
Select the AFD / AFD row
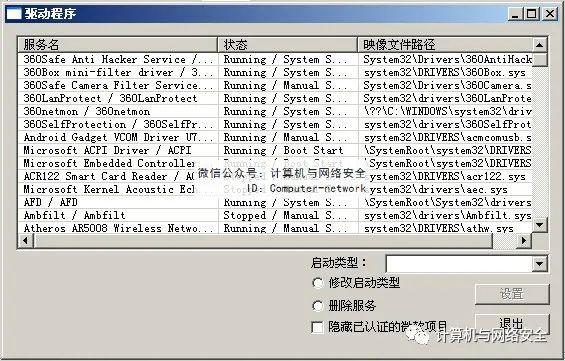(275, 202)
